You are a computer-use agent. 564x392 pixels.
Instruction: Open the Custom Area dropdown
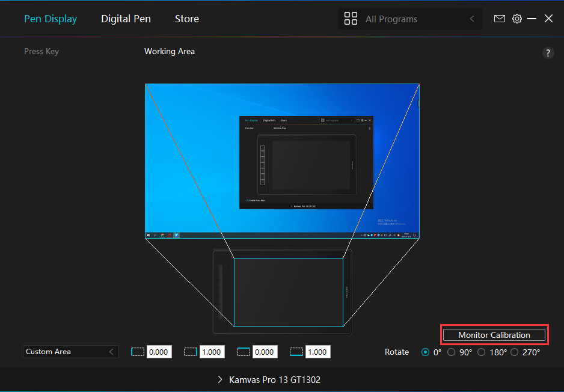click(71, 352)
